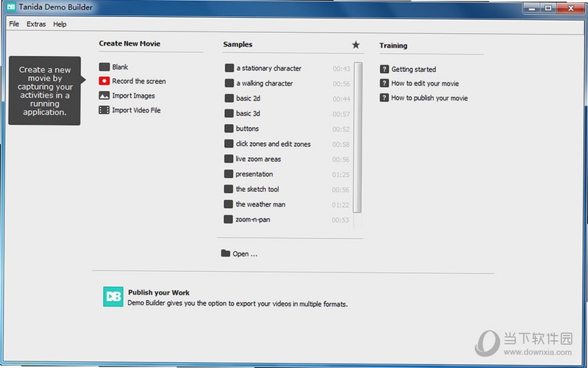Image resolution: width=588 pixels, height=368 pixels.
Task: Click the red Record the screen icon
Action: pyautogui.click(x=104, y=81)
